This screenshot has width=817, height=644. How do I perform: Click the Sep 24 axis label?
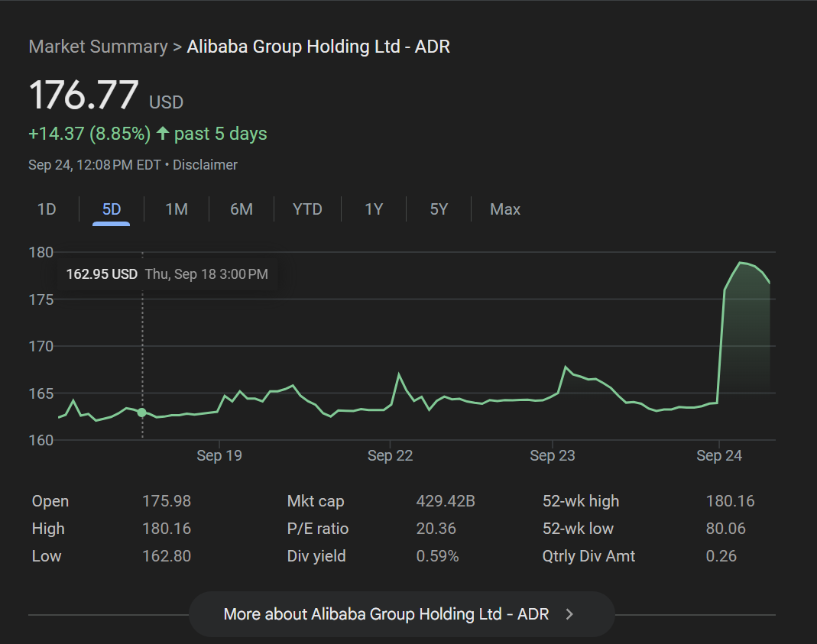(719, 455)
